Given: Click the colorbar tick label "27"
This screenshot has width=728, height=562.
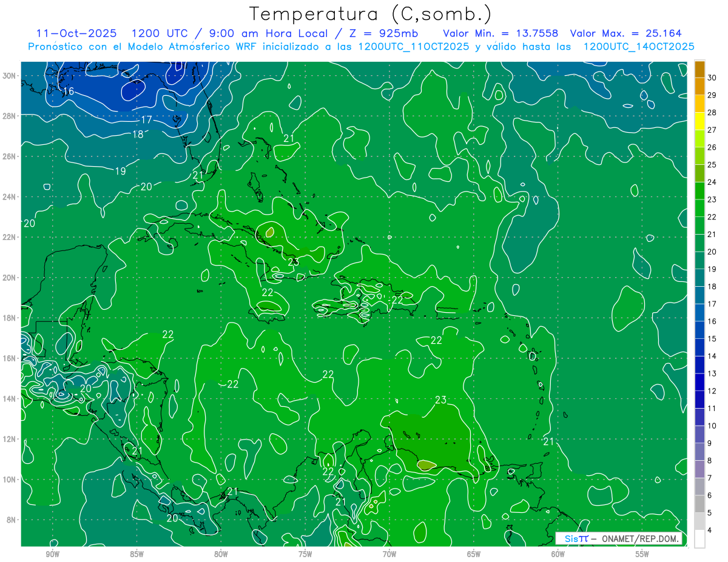Looking at the screenshot, I should pos(712,129).
